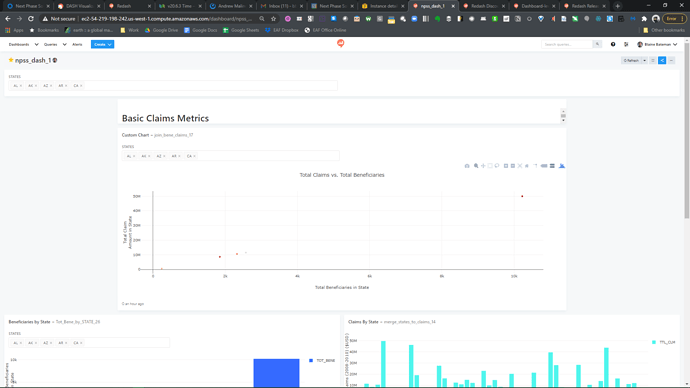Click the Redash logo in header

[x=341, y=43]
